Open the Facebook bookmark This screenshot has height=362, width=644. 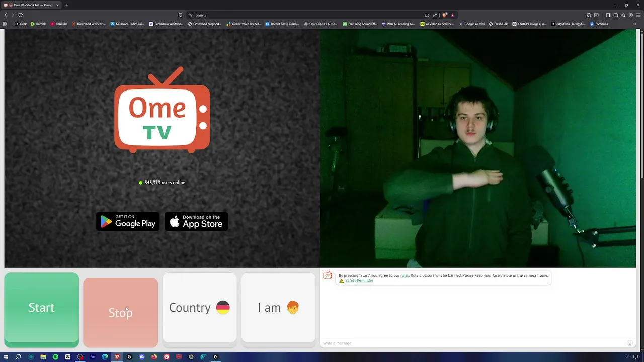click(599, 24)
